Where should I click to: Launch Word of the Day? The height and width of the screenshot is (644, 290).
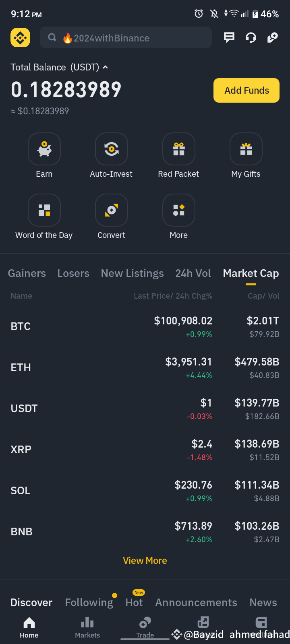(44, 210)
